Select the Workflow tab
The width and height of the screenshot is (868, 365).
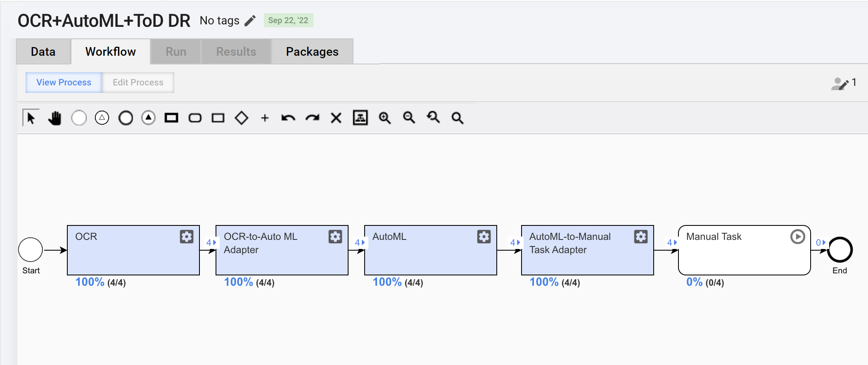click(x=111, y=52)
